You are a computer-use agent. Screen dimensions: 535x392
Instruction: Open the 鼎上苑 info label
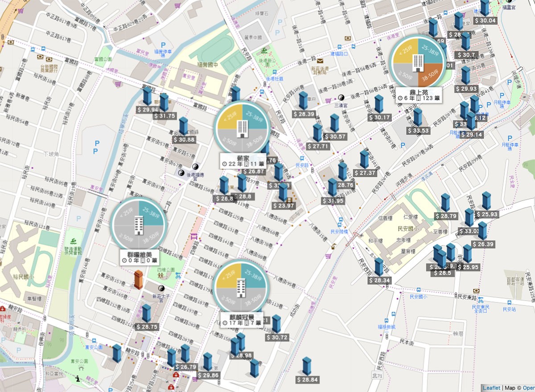click(418, 94)
